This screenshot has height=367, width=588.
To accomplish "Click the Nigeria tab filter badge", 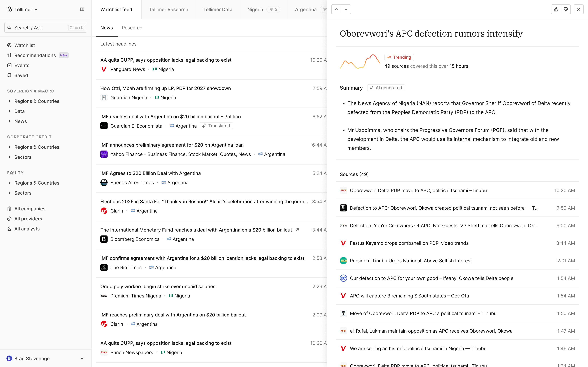I will coord(273,9).
